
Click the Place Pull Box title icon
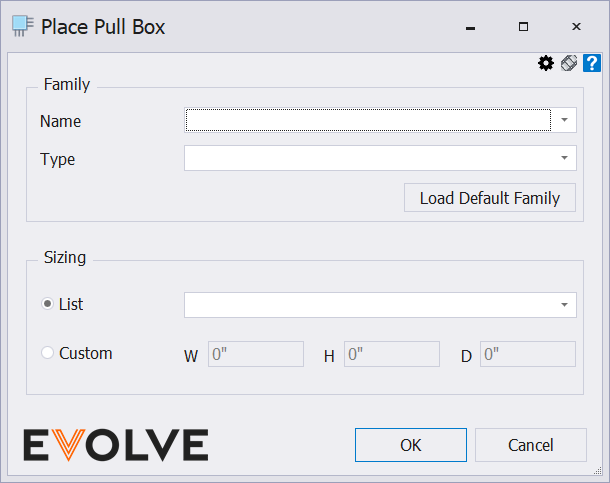tap(23, 26)
